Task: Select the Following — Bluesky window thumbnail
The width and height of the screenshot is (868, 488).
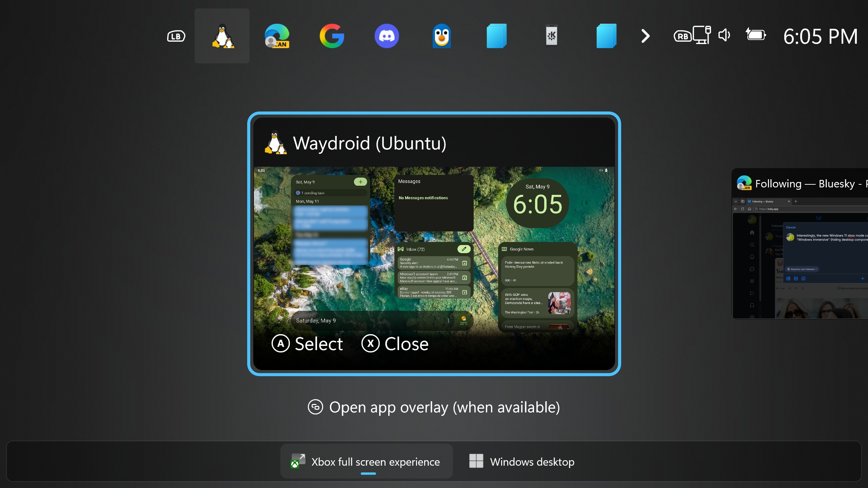Action: tap(800, 244)
